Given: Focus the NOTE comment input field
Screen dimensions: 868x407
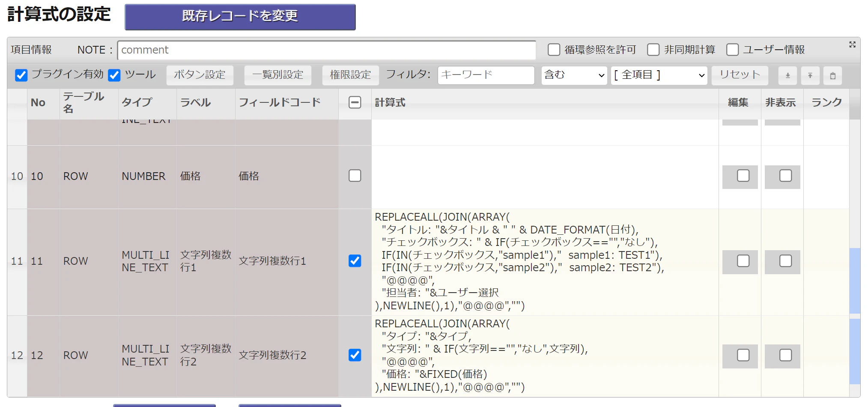Looking at the screenshot, I should (x=326, y=50).
